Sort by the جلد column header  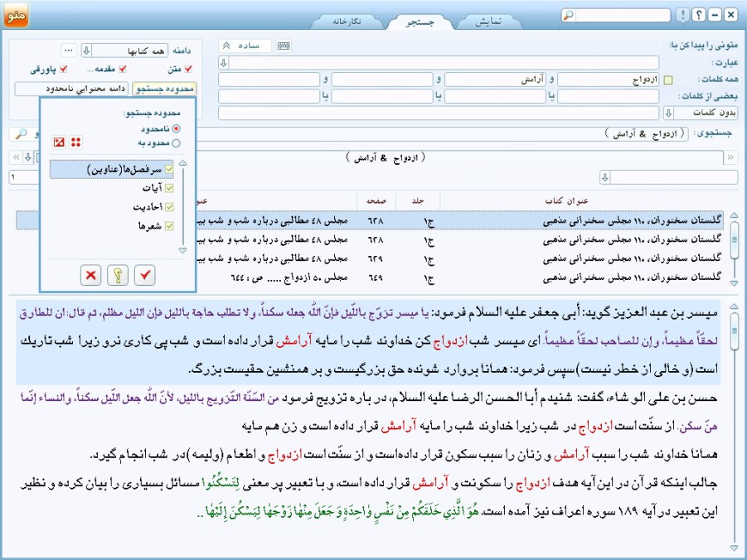click(x=418, y=201)
